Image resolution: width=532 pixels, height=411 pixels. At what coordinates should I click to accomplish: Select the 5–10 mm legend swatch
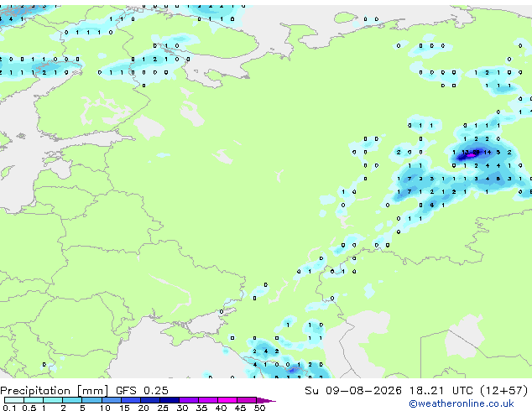point(91,400)
